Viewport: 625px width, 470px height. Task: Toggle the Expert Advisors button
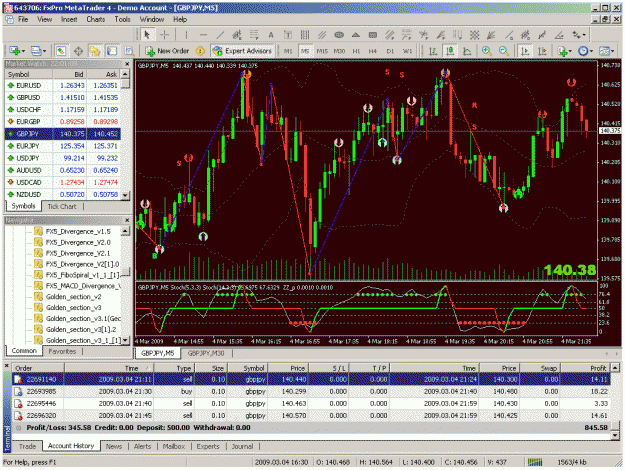(242, 51)
